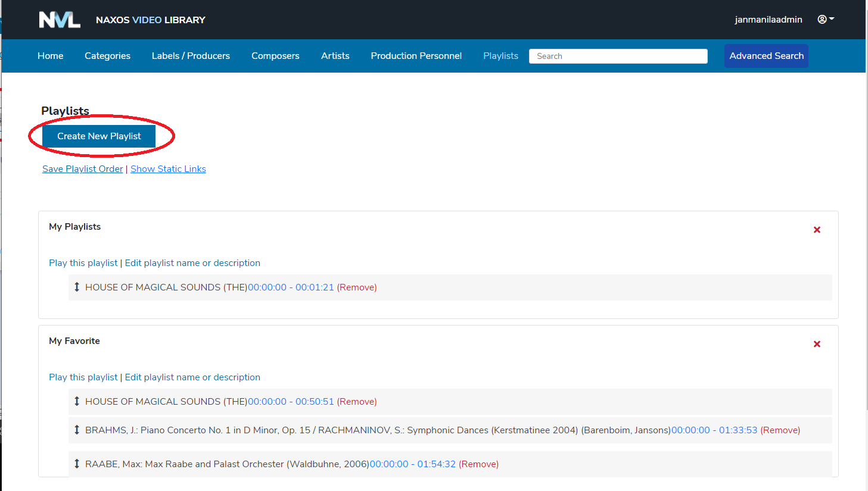This screenshot has width=868, height=491.
Task: Click reorder handle for the Brahms Piano Concerto row
Action: 77,430
